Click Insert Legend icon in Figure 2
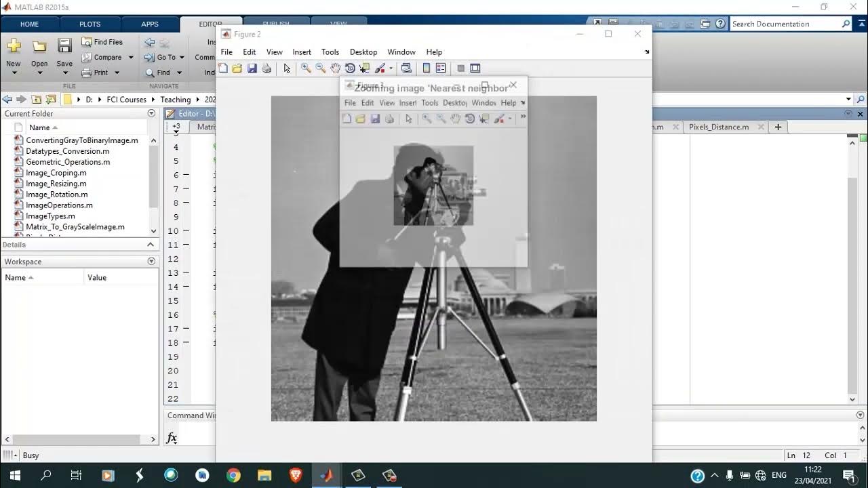Screen dimensions: 868x488 (441, 68)
